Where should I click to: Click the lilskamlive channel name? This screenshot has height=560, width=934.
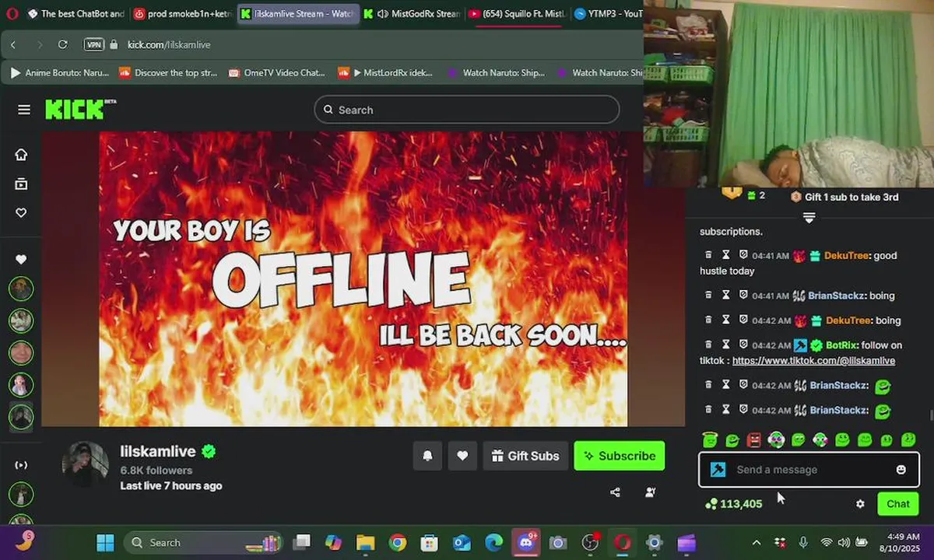pyautogui.click(x=158, y=451)
